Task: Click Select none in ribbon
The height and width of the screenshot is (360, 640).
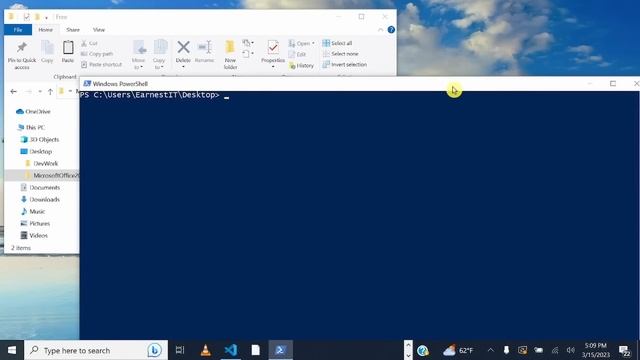Action: click(340, 53)
